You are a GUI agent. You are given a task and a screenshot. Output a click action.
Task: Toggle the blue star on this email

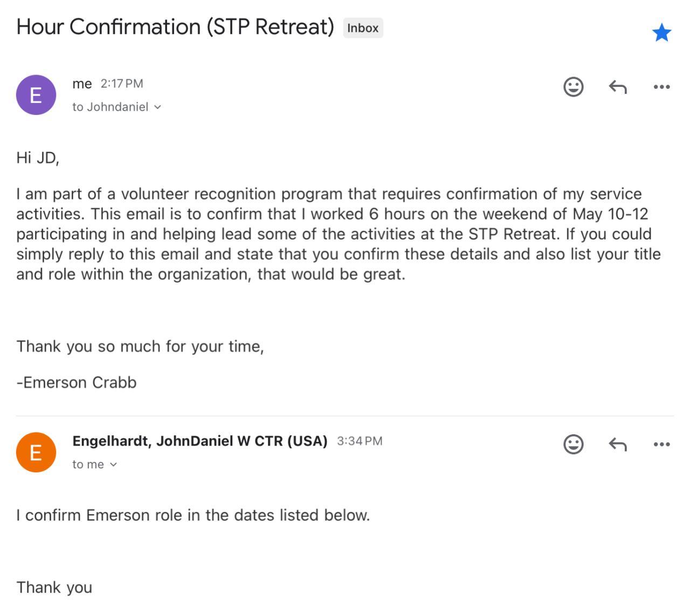(x=661, y=33)
